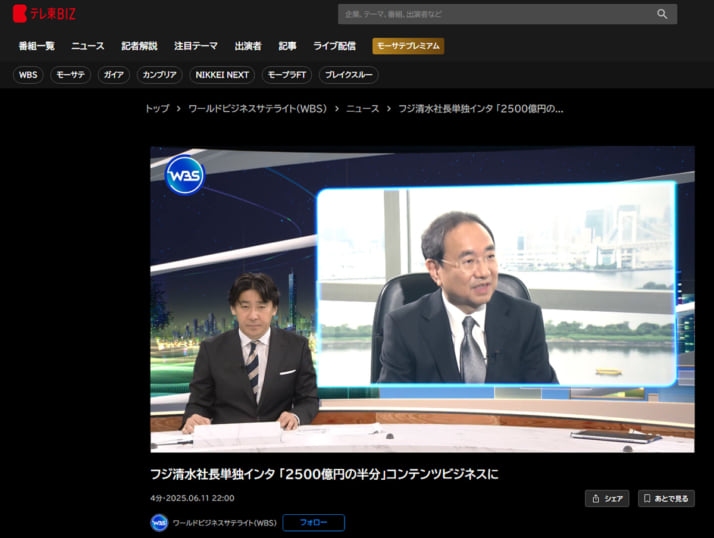
Task: Click WBS channel avatar icon below title
Action: coord(159,523)
